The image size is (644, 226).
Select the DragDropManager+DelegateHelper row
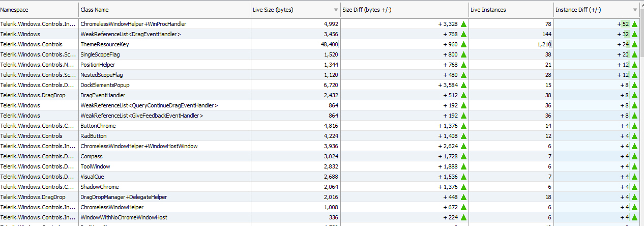point(320,197)
